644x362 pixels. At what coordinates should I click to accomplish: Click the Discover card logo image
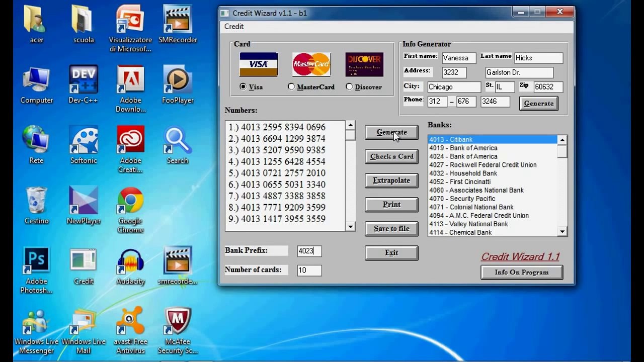364,64
